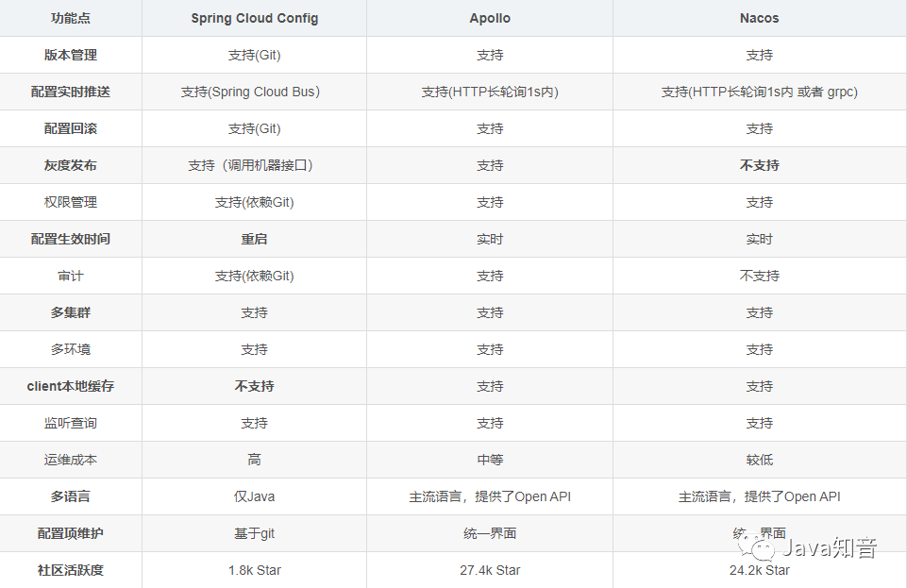The image size is (907, 588).
Task: Click the 配置回滚 row label
Action: click(71, 128)
